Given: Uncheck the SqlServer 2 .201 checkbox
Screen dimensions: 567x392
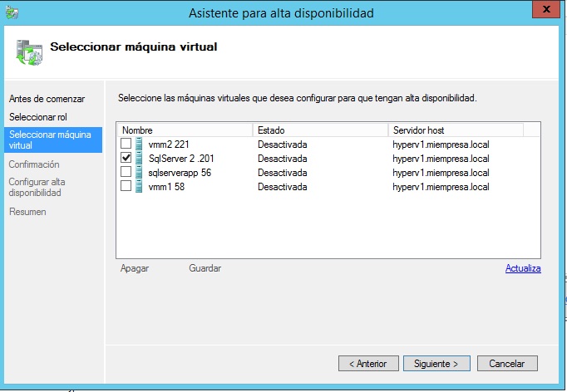Looking at the screenshot, I should click(x=126, y=159).
